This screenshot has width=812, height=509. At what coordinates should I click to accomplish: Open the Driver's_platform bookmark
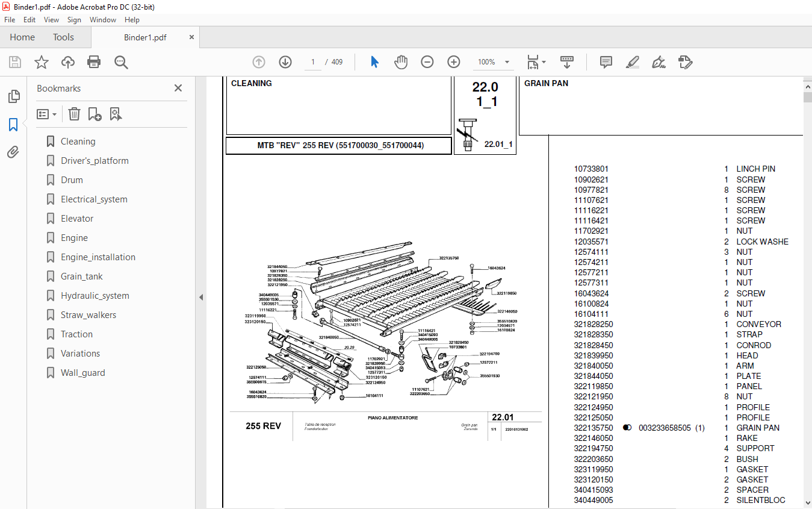95,161
